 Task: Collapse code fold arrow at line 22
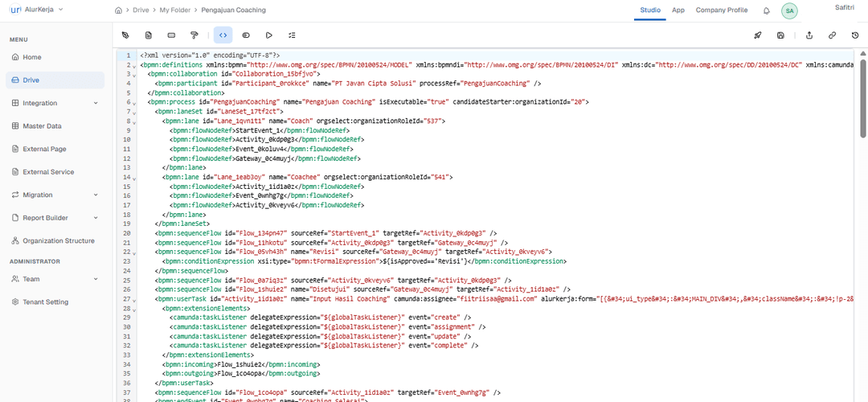(x=134, y=252)
